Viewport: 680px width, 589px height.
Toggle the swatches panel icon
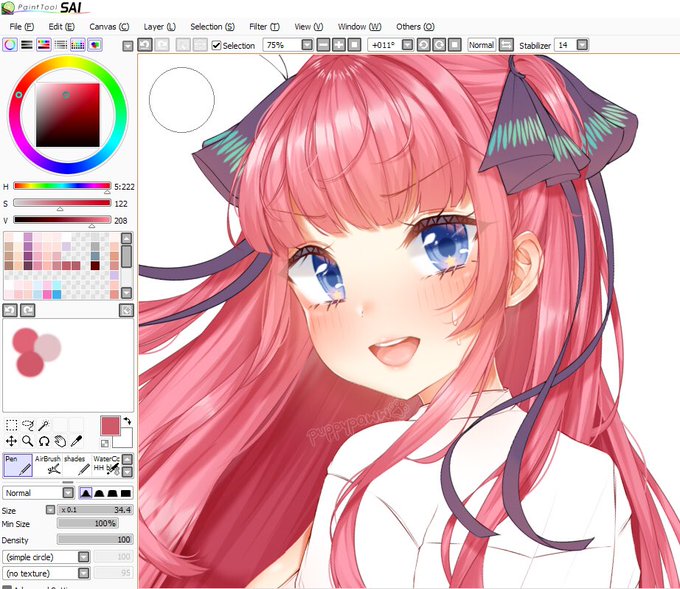(78, 45)
